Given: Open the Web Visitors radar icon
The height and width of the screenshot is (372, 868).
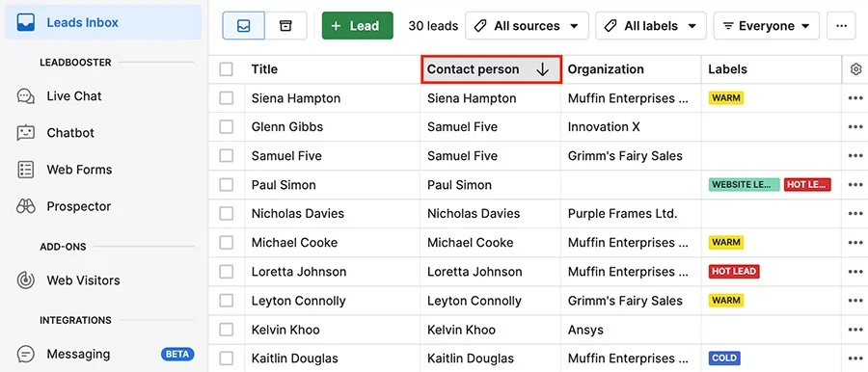Looking at the screenshot, I should 25,280.
